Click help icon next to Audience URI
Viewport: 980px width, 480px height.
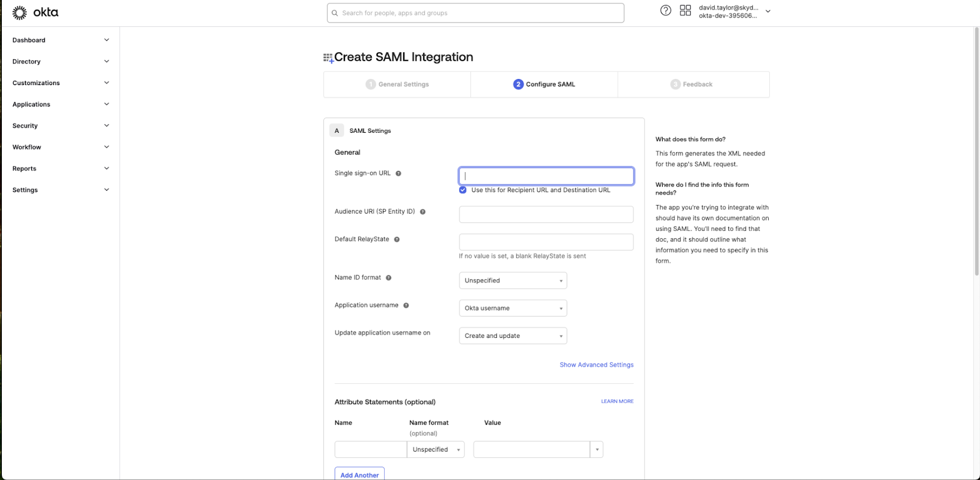pyautogui.click(x=423, y=212)
